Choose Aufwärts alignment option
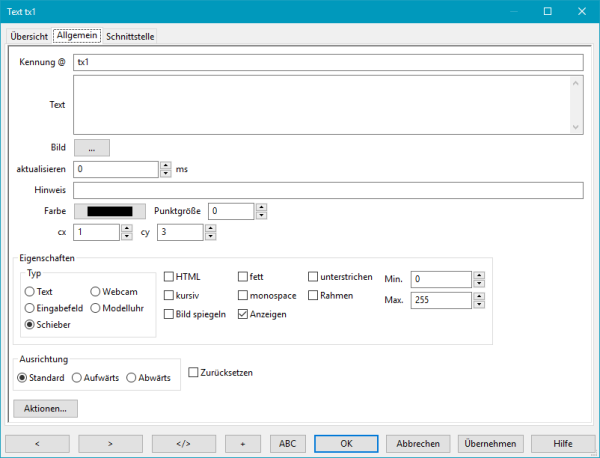This screenshot has width=600, height=458. point(77,378)
